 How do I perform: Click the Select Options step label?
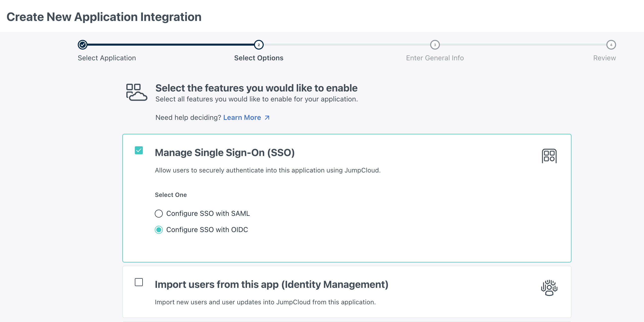[258, 58]
